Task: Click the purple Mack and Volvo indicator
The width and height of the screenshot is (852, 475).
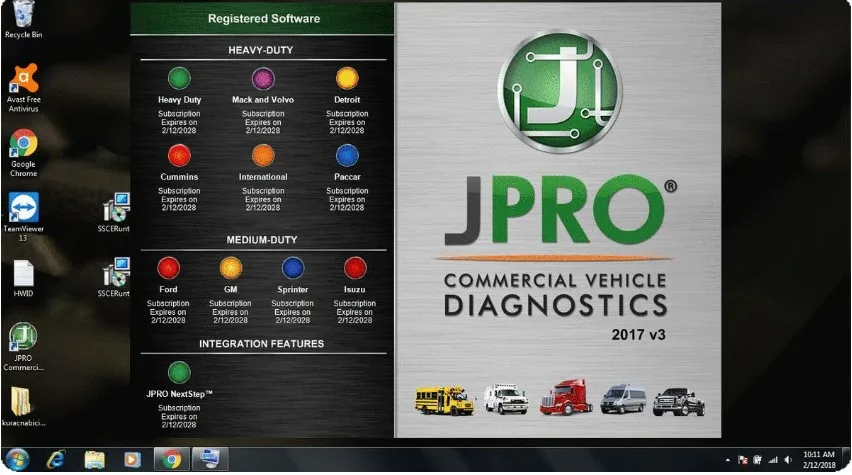Action: pyautogui.click(x=263, y=79)
